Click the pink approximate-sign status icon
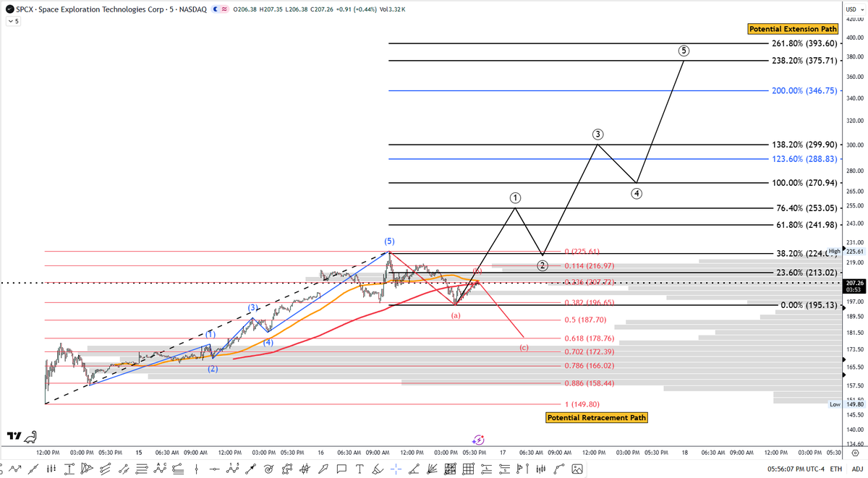868x478 pixels. (224, 8)
